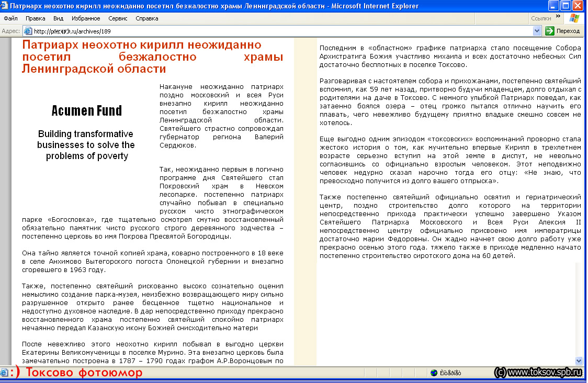Click the Acumen Fund advertisement banner
588x383 pixels.
pos(86,132)
